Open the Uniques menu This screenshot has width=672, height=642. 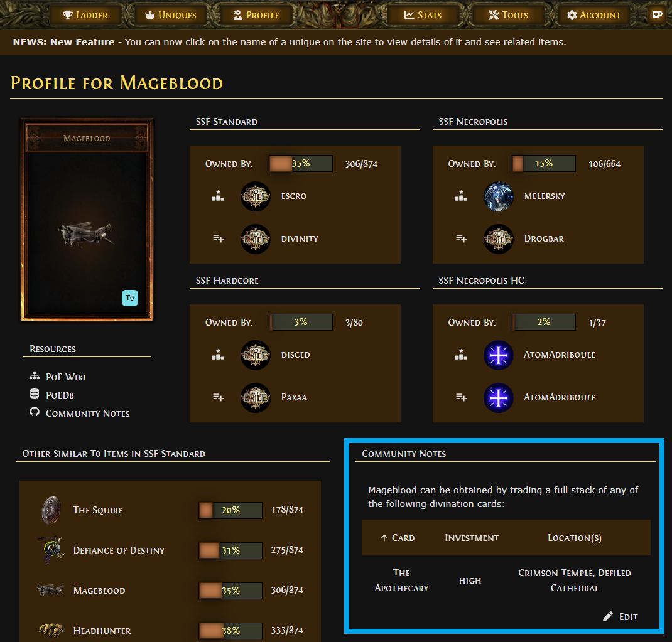point(171,15)
